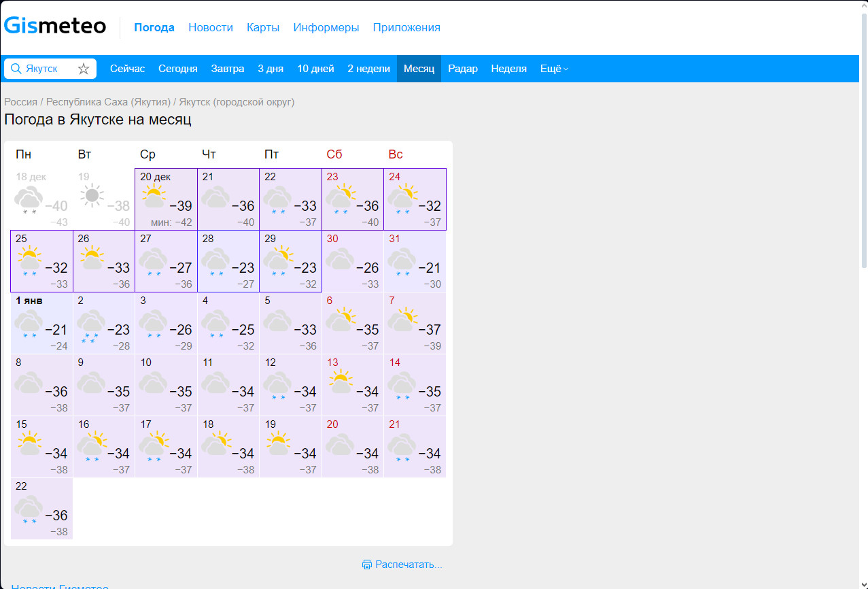This screenshot has height=589, width=868.
Task: Click the cloud icon for 30 December
Action: pyautogui.click(x=341, y=259)
